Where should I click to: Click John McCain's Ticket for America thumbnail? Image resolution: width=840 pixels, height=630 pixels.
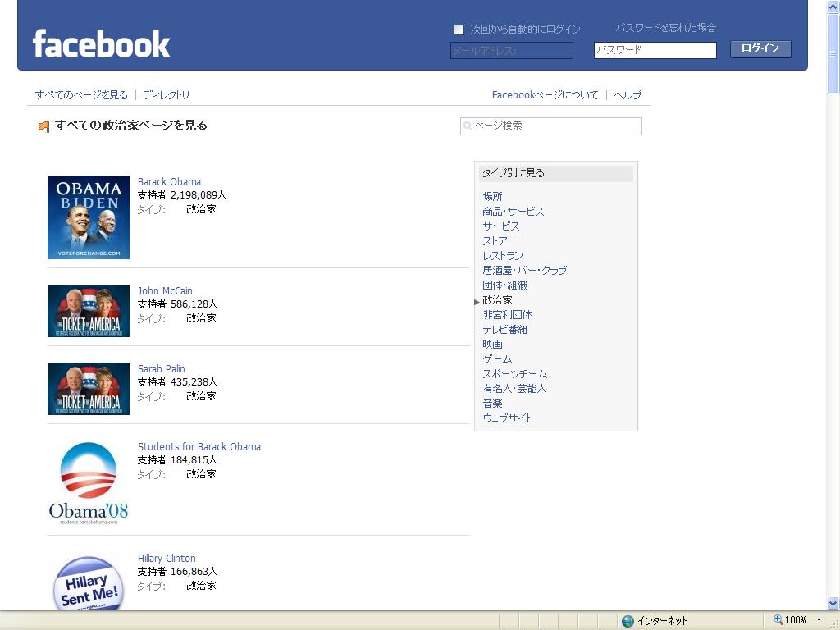click(x=89, y=311)
